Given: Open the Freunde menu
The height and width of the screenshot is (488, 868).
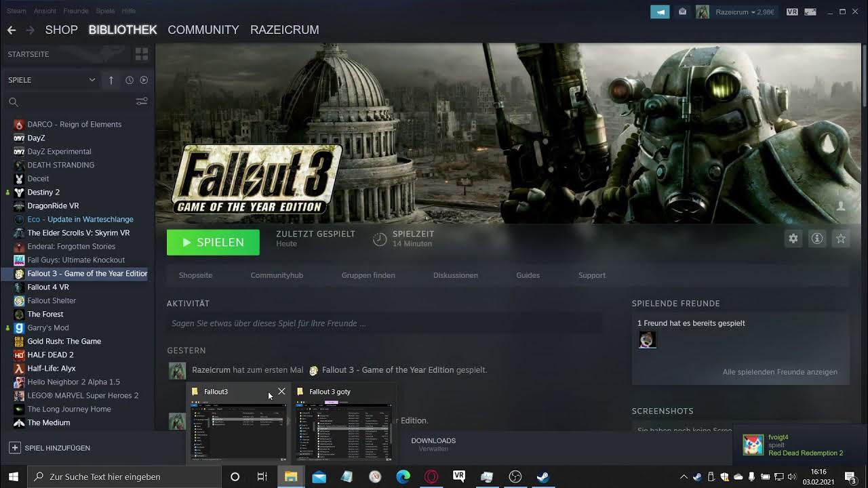Looking at the screenshot, I should click(x=76, y=11).
